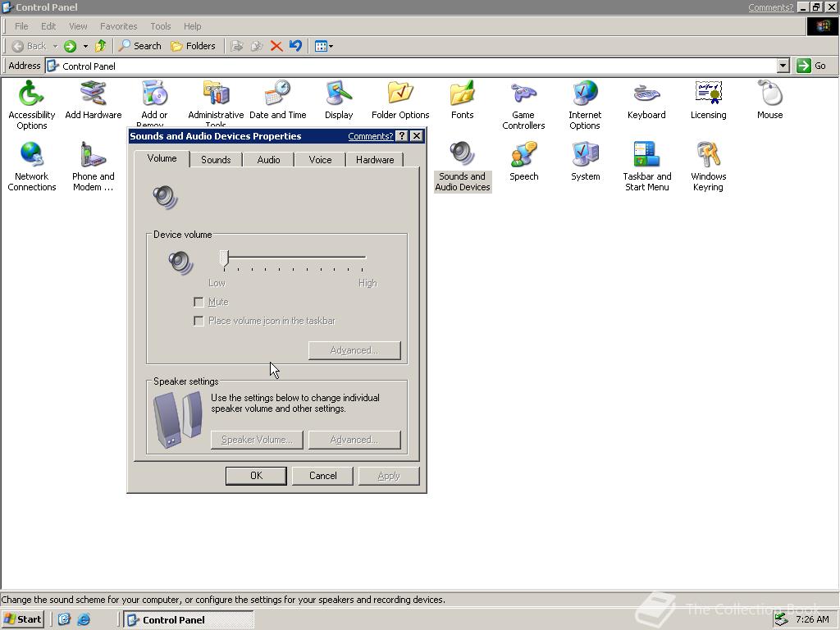Click the Forward green arrow button
The image size is (840, 630).
pos(71,46)
